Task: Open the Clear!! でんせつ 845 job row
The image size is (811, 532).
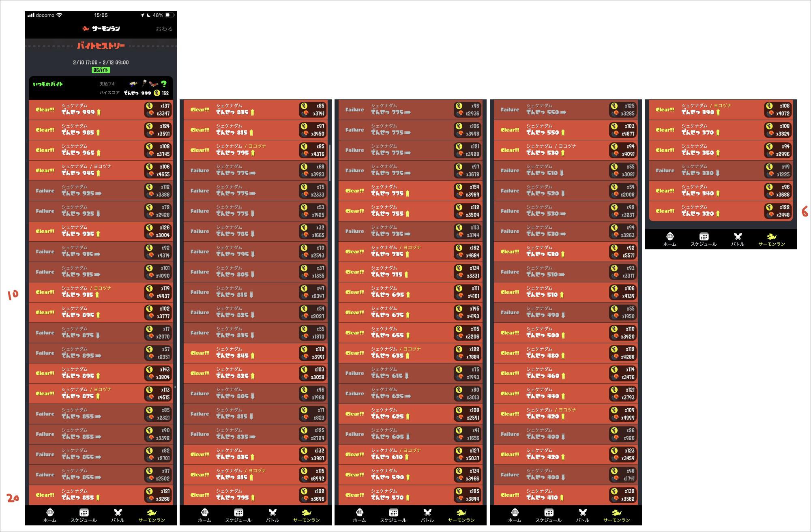Action: [256, 353]
